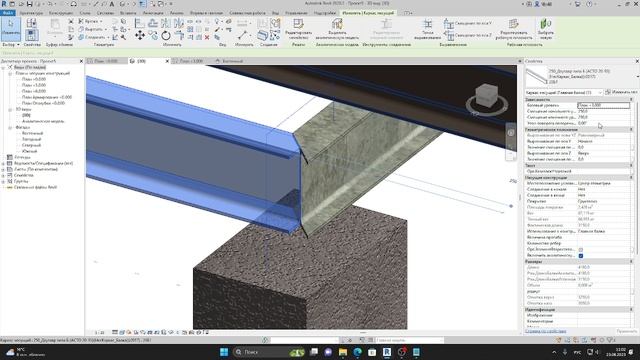
Task: Open План: +6.000 in project browser
Action: pyautogui.click(x=33, y=91)
